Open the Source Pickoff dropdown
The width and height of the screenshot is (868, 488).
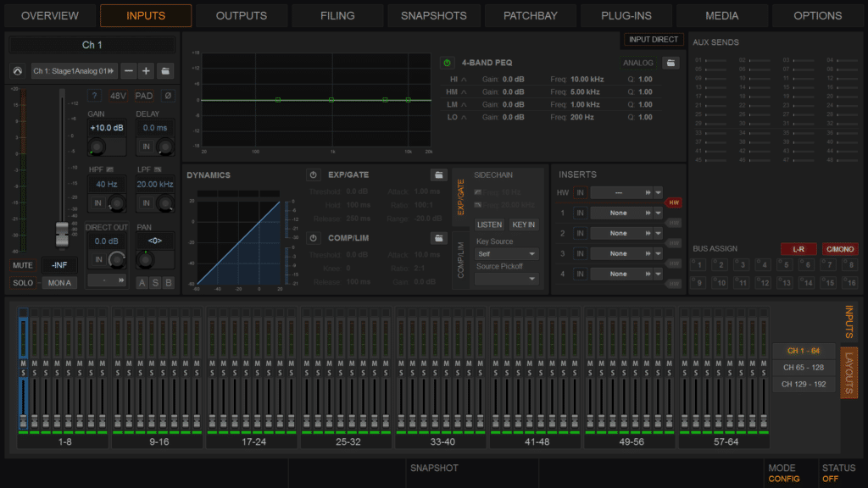pos(506,279)
